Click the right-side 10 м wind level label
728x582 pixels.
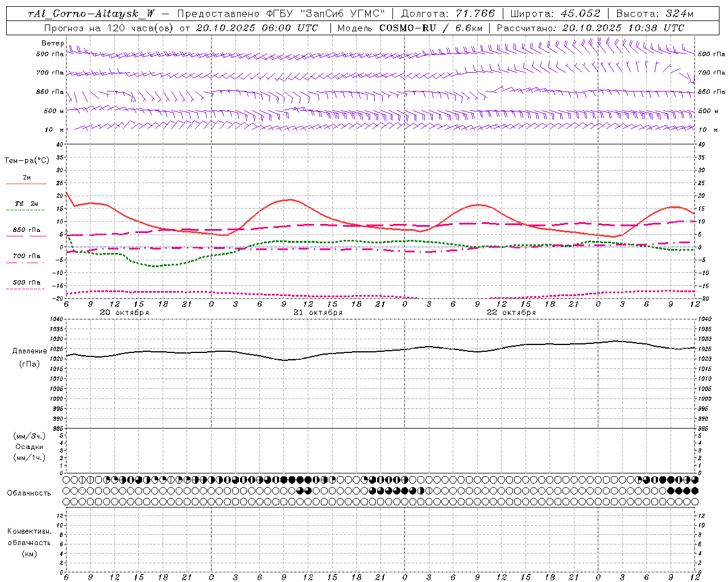pos(709,130)
